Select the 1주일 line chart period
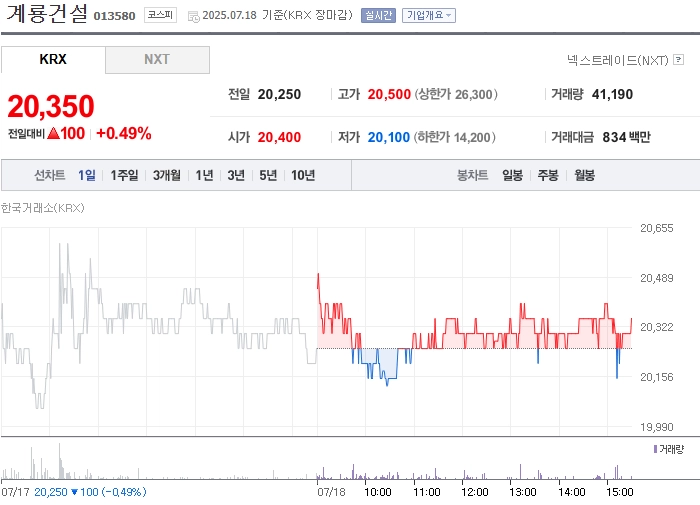The width and height of the screenshot is (700, 505). [124, 175]
